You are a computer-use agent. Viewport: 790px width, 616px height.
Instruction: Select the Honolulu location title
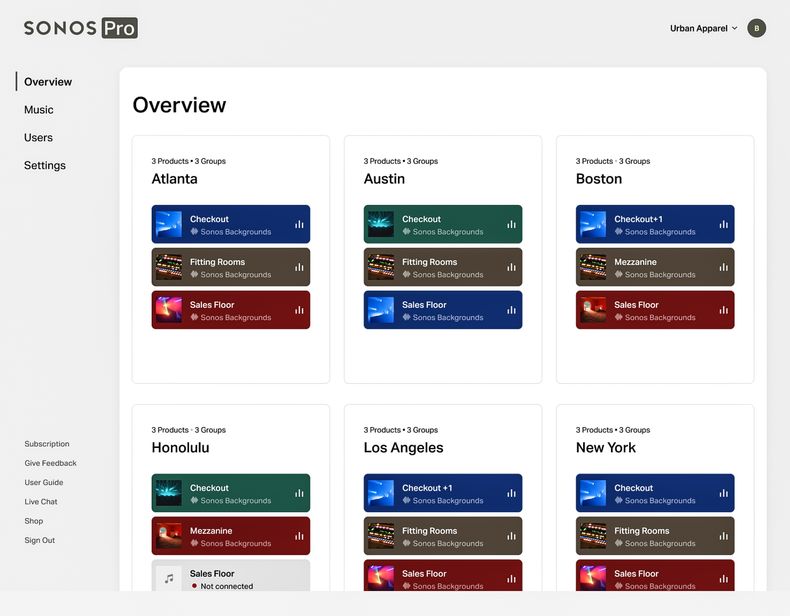180,448
